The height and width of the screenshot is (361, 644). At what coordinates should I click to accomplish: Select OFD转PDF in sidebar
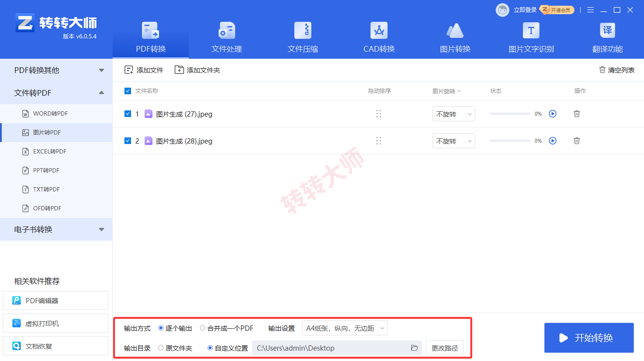[56, 208]
